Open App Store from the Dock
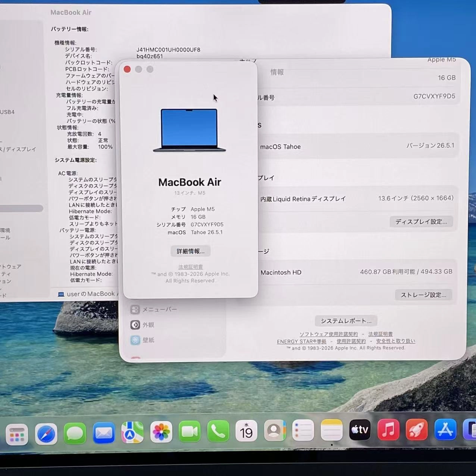The height and width of the screenshot is (476, 476). click(x=445, y=429)
